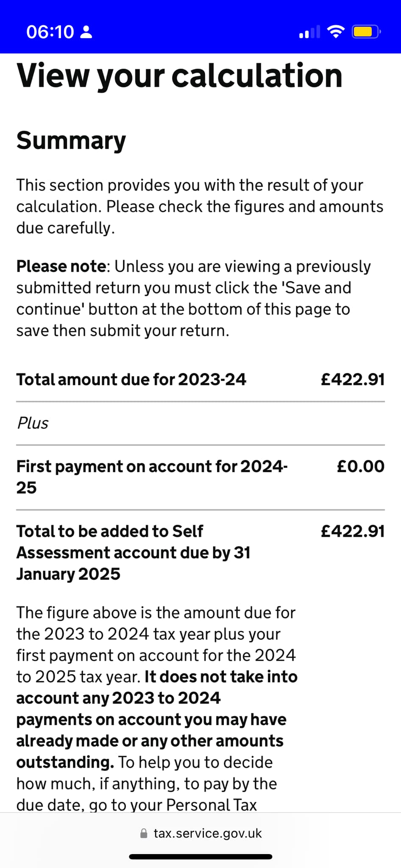
Task: Tap the tax.service.gov.uk address bar
Action: pyautogui.click(x=200, y=833)
